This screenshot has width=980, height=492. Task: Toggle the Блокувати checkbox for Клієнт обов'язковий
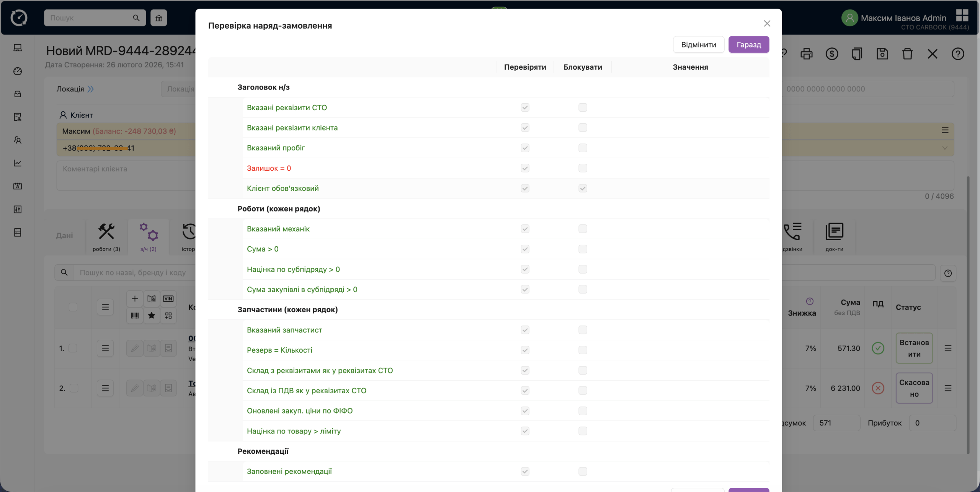click(x=583, y=188)
